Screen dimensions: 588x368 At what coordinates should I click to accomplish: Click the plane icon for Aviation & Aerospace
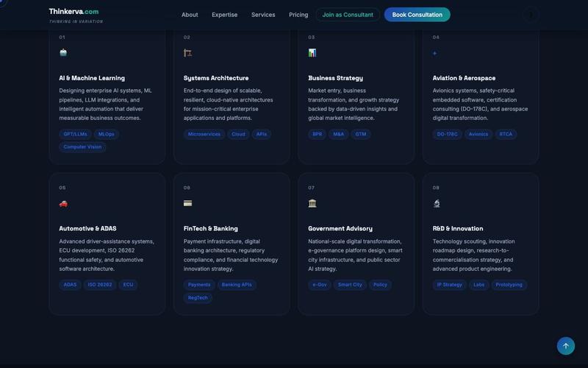pos(434,53)
